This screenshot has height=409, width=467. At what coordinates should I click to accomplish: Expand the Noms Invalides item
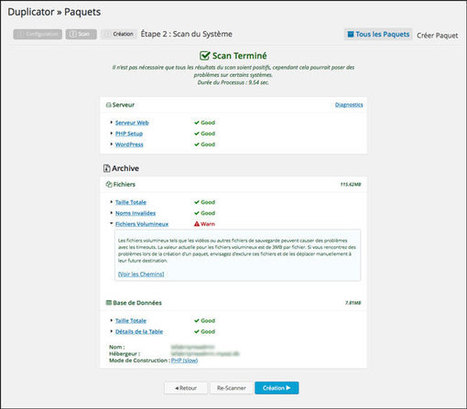click(135, 213)
